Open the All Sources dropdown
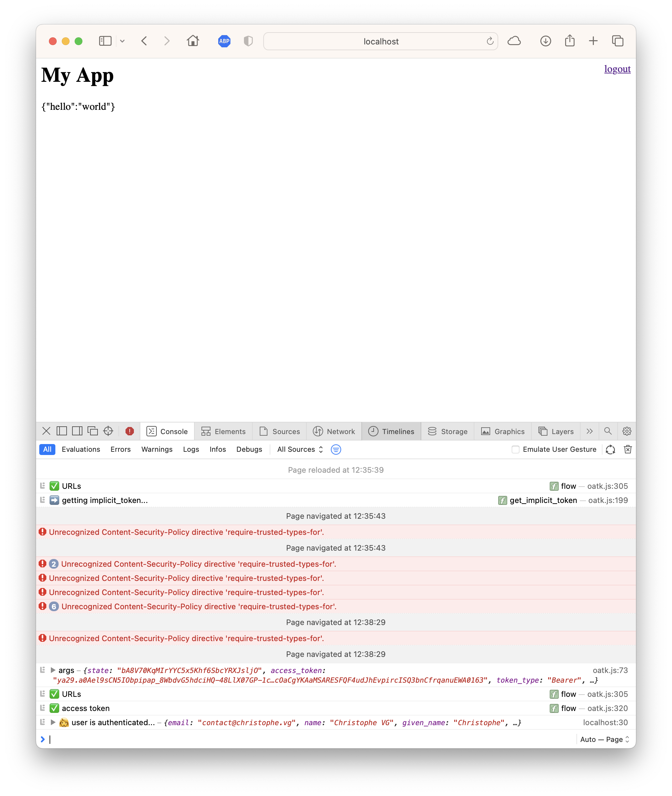Viewport: 672px width, 796px height. pos(300,449)
